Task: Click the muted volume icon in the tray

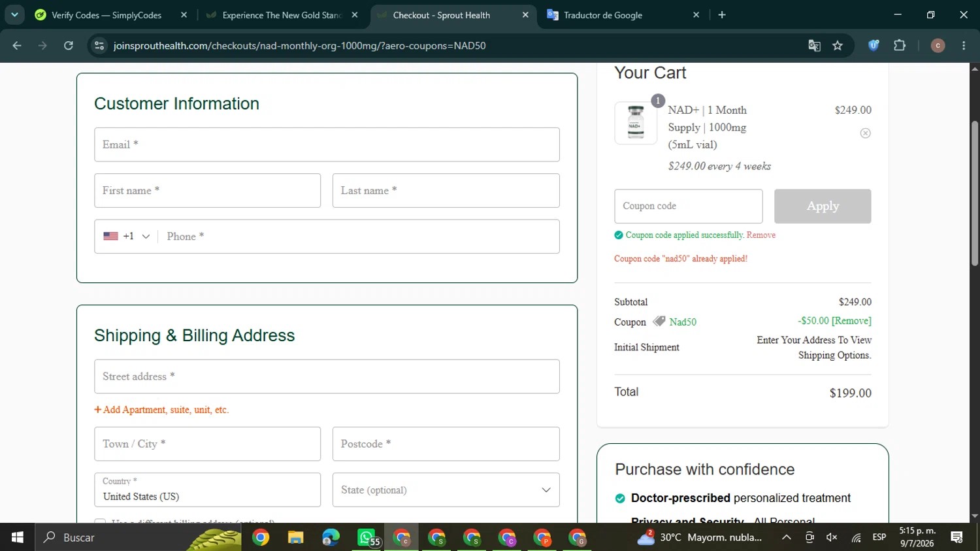Action: [x=832, y=537]
